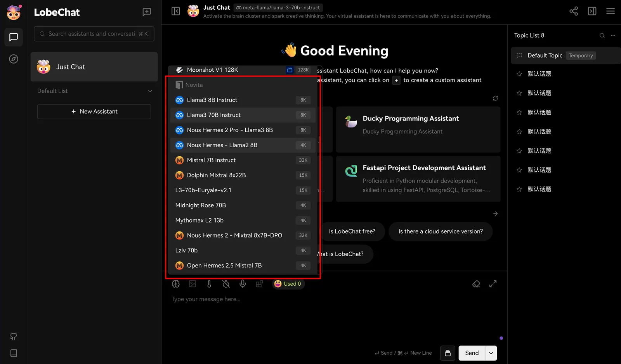Click the "Is LobeChat free?" suggestion
This screenshot has height=364, width=621.
[352, 231]
